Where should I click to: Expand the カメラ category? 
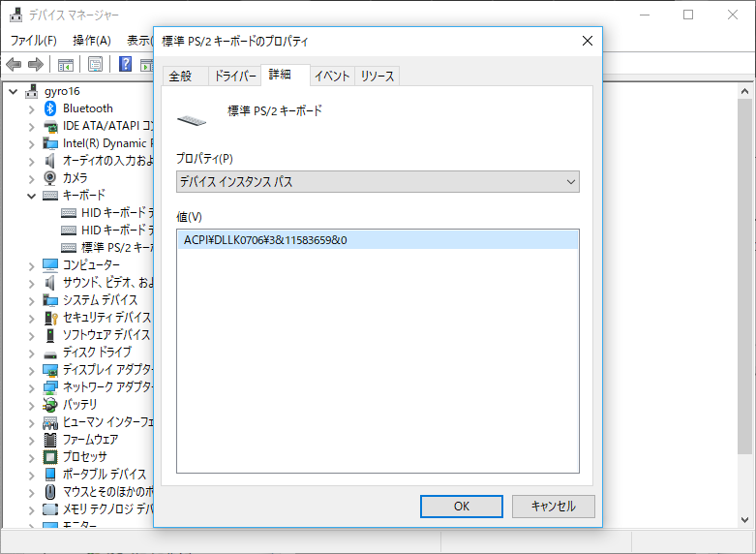[32, 179]
